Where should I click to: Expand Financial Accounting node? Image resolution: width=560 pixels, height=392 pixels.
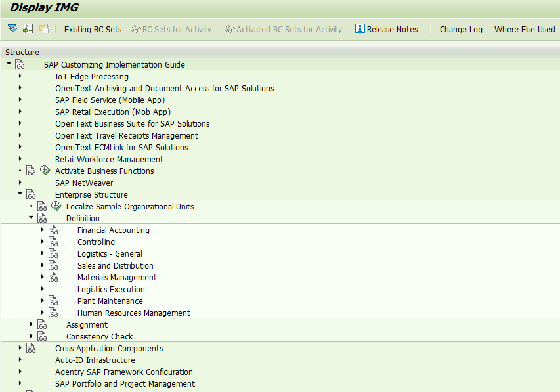(42, 229)
